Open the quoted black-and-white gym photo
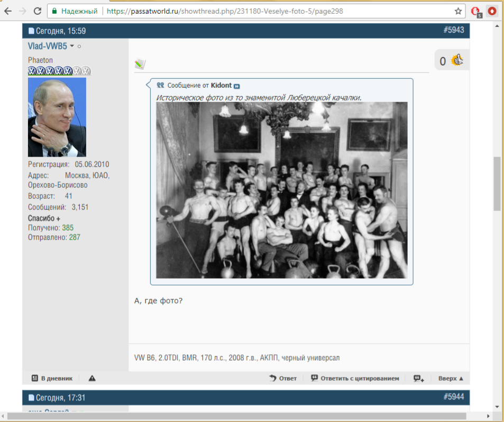Viewport: 504px width, 422px height. point(281,190)
